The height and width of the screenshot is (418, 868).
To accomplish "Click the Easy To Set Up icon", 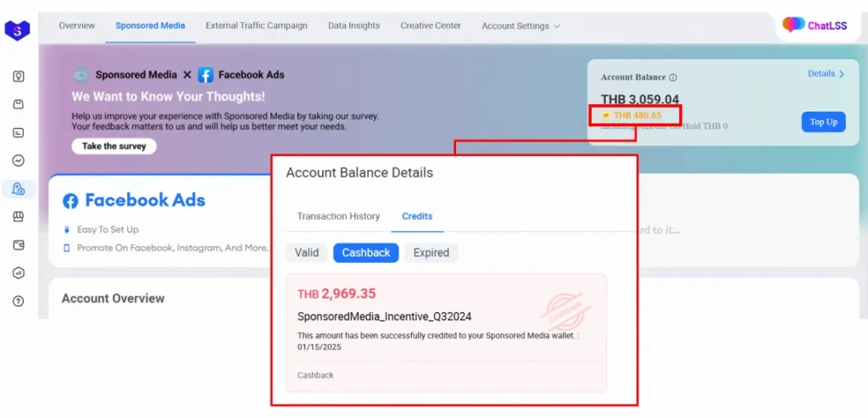I will point(67,229).
